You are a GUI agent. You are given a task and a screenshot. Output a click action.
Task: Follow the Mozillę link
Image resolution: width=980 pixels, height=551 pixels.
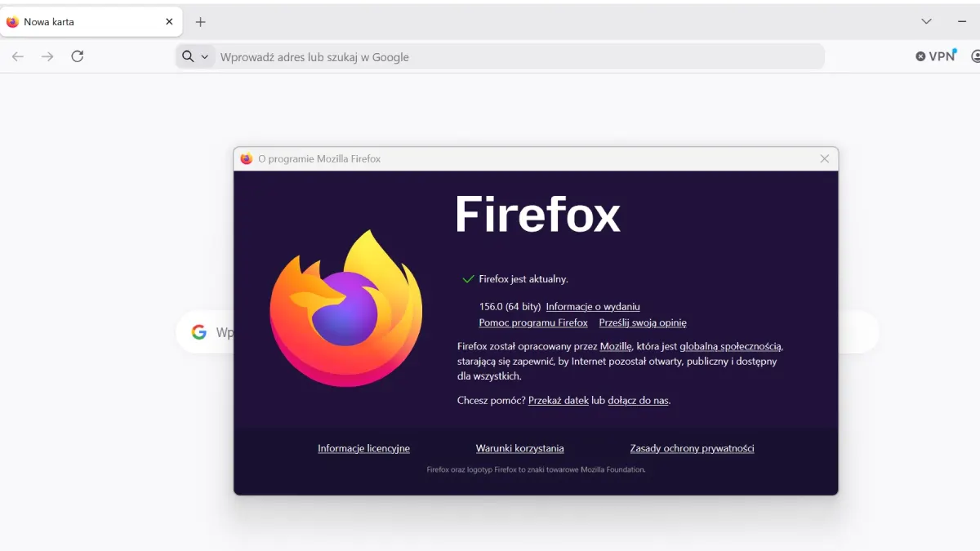point(616,347)
